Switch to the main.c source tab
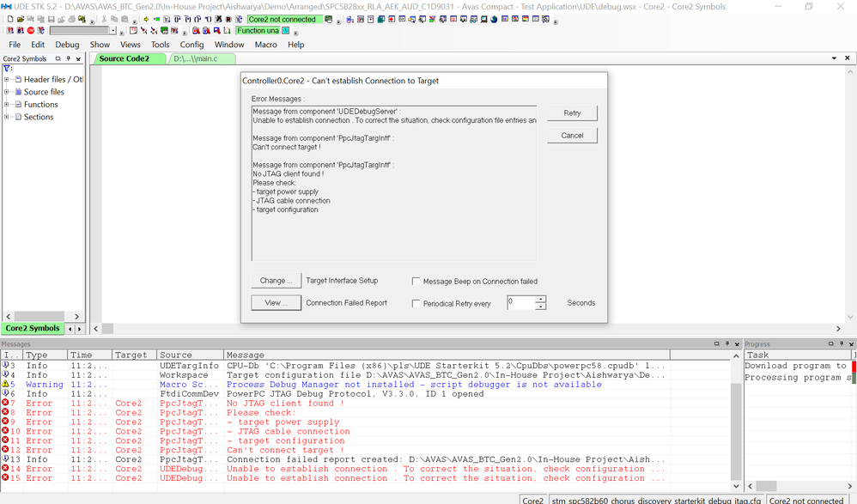 pos(202,58)
